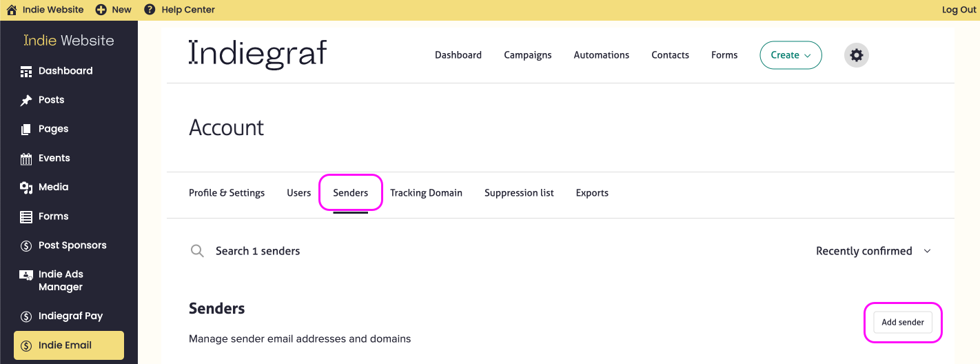Screen dimensions: 980x364
Task: Click the Pages icon in sidebar
Action: click(x=26, y=130)
